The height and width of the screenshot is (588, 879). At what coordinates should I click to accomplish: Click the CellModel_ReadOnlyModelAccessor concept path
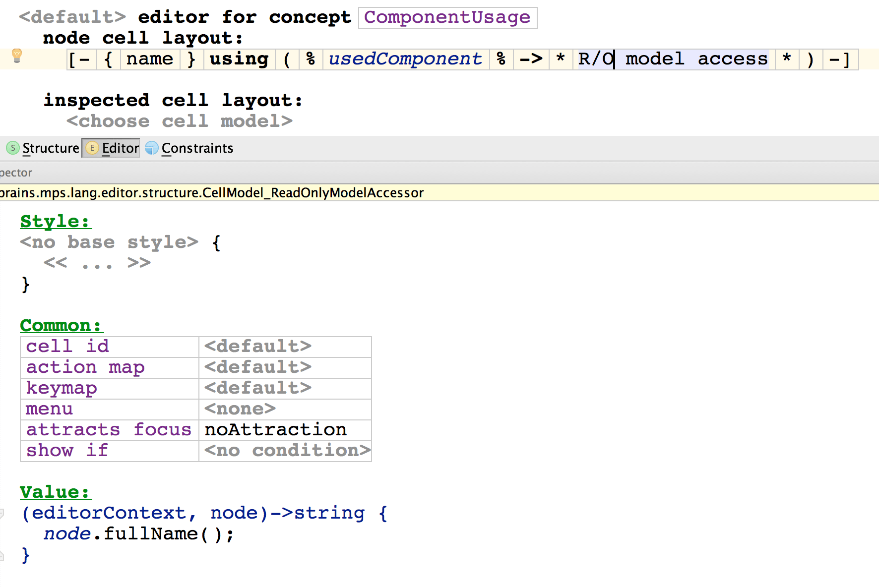[212, 192]
